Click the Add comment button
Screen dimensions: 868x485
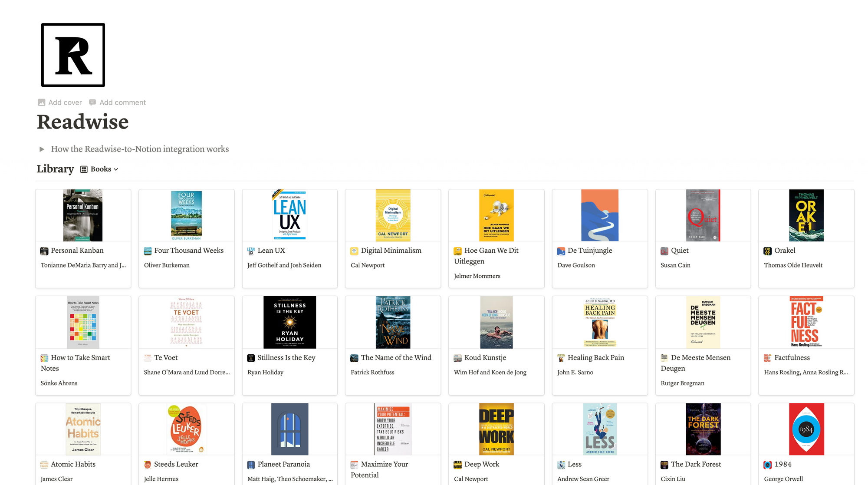(122, 102)
